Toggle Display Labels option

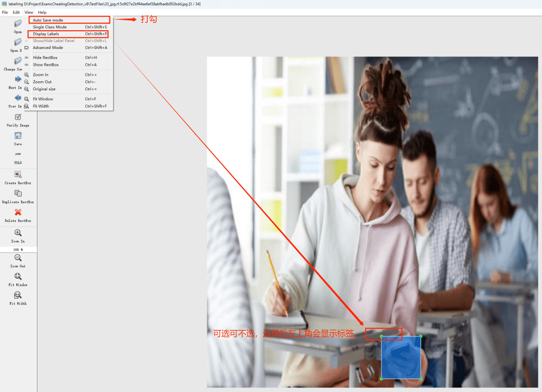pyautogui.click(x=68, y=34)
